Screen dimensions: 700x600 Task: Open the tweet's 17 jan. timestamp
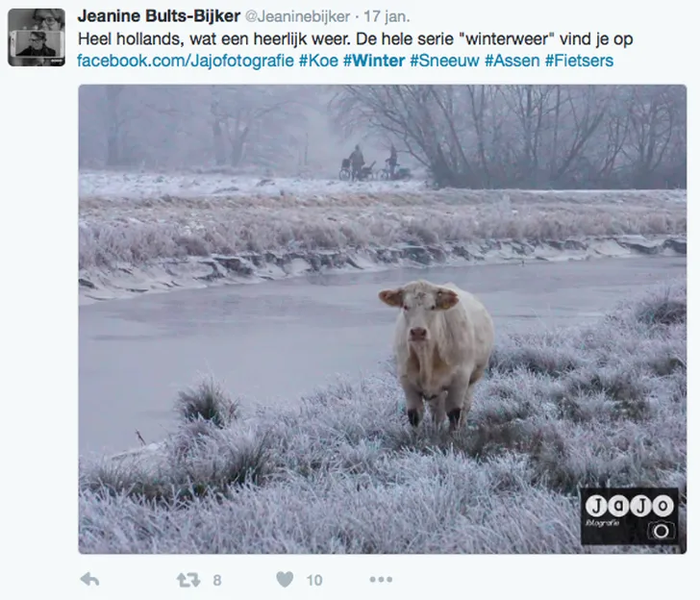pyautogui.click(x=387, y=16)
